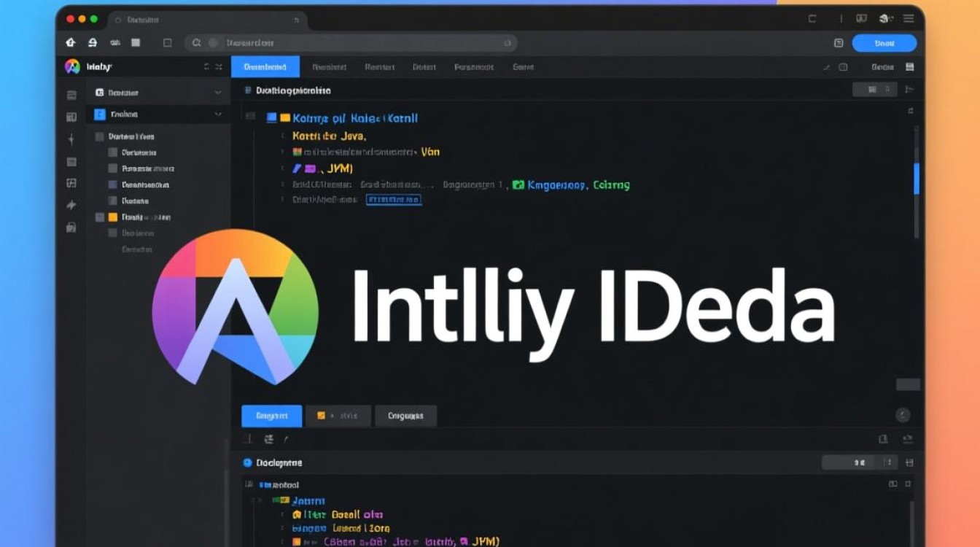This screenshot has width=980, height=547.
Task: Click the outlined blue badge in the code area
Action: point(393,199)
